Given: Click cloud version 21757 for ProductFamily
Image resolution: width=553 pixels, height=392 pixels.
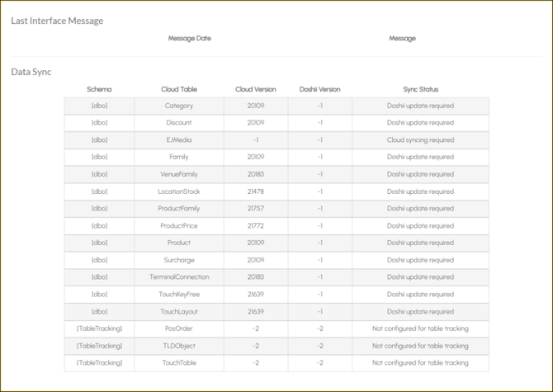Looking at the screenshot, I should point(256,208).
